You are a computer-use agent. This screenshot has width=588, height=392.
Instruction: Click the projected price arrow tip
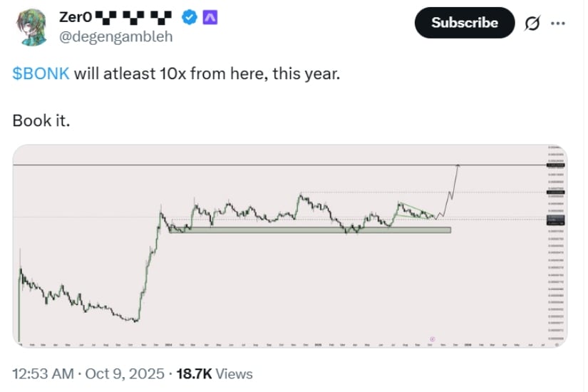click(x=459, y=166)
